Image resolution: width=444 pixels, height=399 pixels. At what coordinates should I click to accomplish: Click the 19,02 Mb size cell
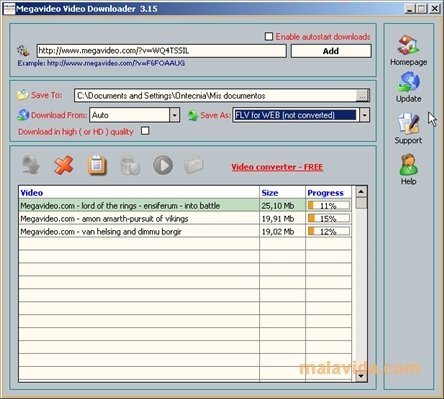click(283, 232)
